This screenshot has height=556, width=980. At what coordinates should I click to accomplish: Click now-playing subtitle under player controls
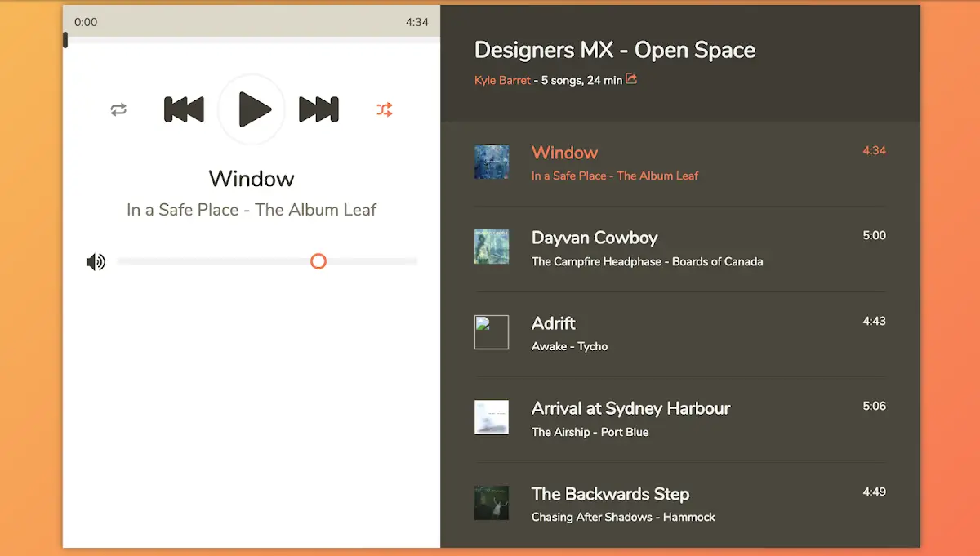252,210
